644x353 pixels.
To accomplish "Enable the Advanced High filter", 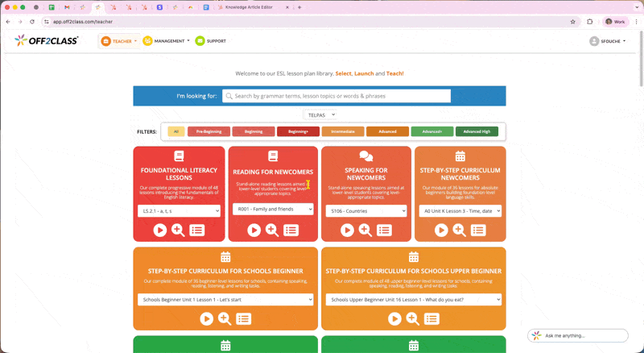I will 477,131.
